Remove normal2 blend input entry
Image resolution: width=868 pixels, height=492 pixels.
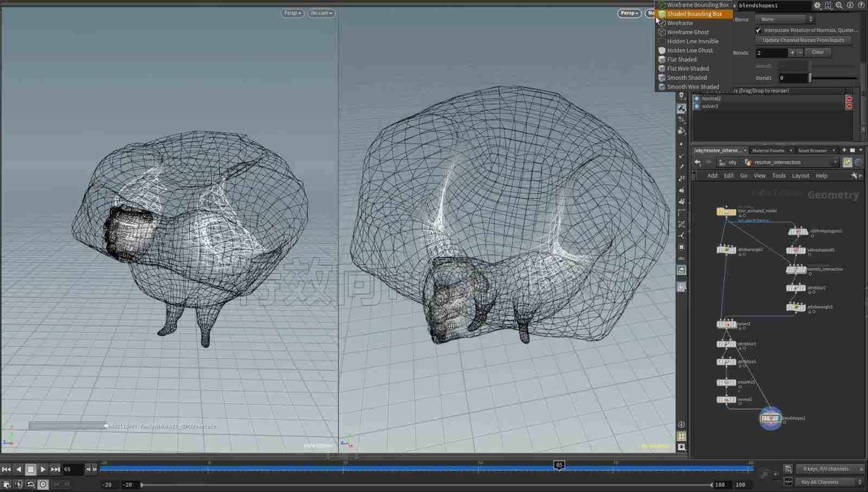pyautogui.click(x=849, y=99)
